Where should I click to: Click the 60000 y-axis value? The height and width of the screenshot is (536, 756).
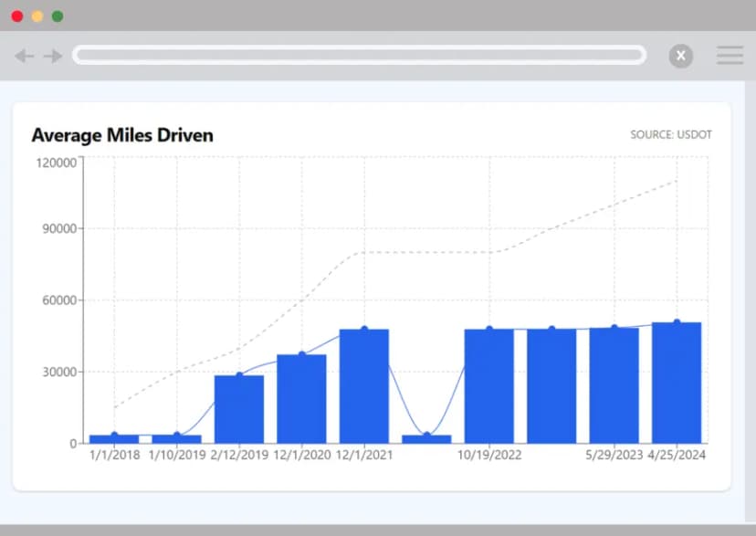(x=59, y=300)
